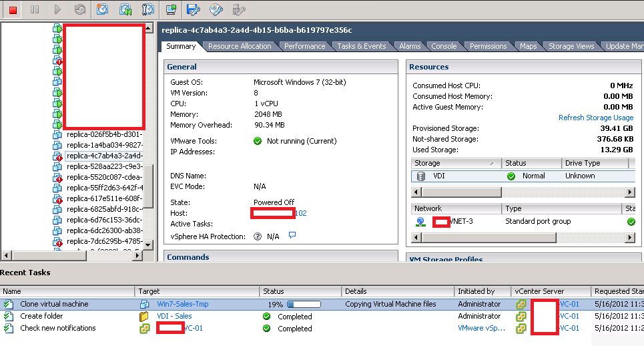Click the NET-3 network icon

pyautogui.click(x=420, y=222)
